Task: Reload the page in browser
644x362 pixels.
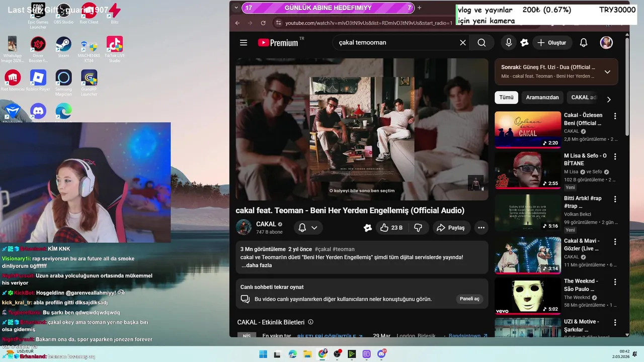Action: click(x=263, y=23)
